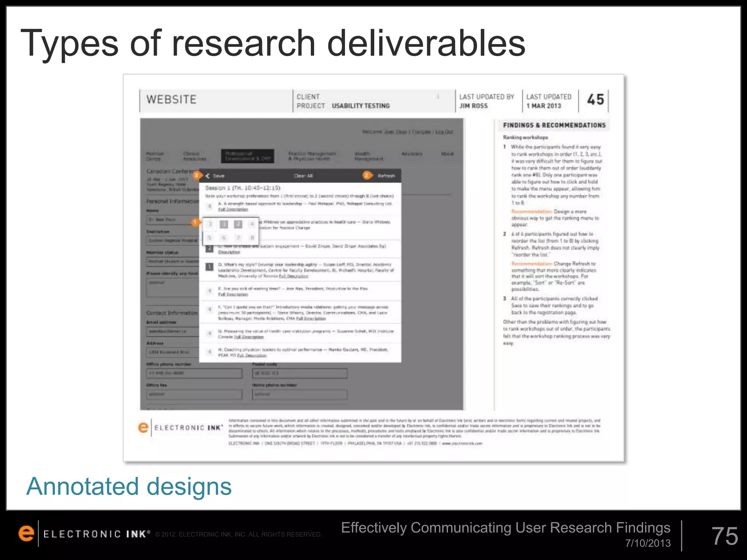Click into the Postal code field
This screenshot has height=560, width=747.
point(300,373)
